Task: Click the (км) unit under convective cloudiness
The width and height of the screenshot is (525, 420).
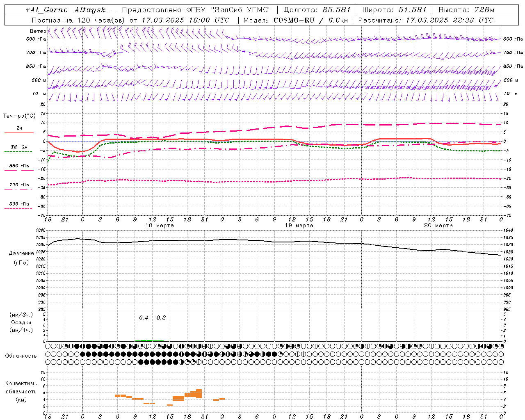Action: (21, 399)
